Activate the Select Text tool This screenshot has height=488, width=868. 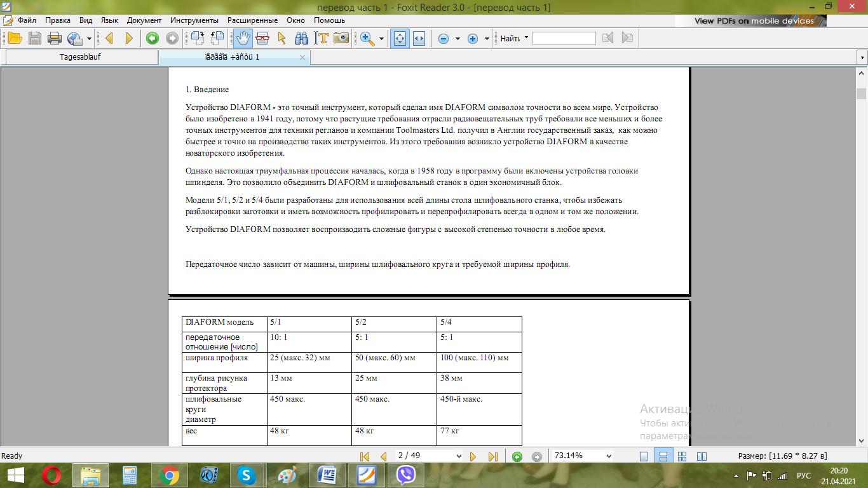click(x=322, y=38)
